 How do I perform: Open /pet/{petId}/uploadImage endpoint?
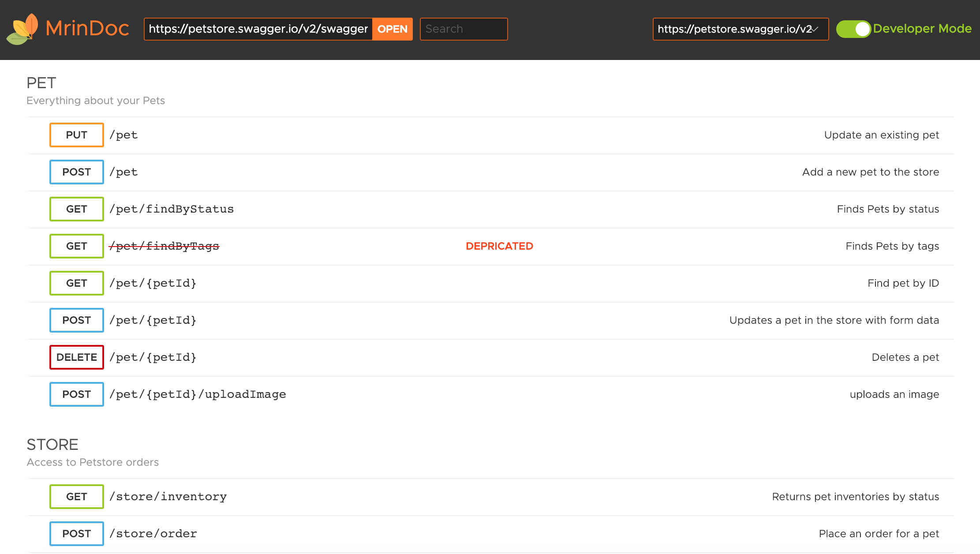click(198, 394)
